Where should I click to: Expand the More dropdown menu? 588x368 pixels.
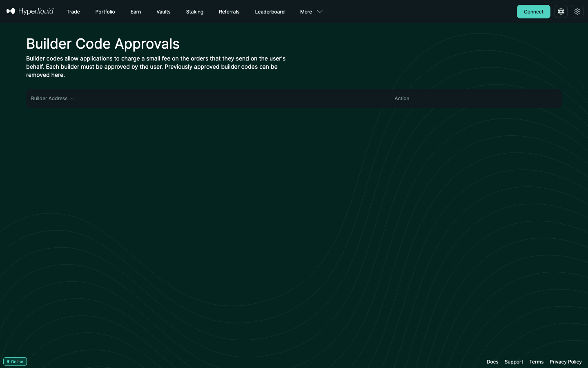[x=311, y=12]
